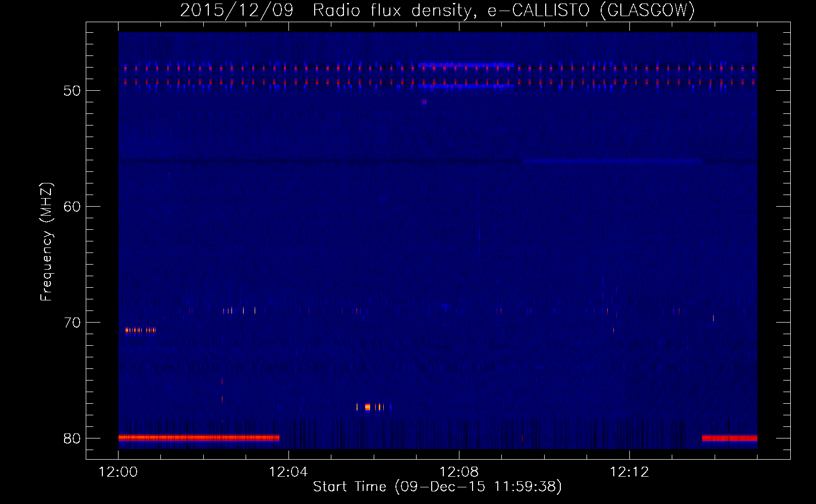Click the blue horizontal strip near 56 MHz

(612, 161)
